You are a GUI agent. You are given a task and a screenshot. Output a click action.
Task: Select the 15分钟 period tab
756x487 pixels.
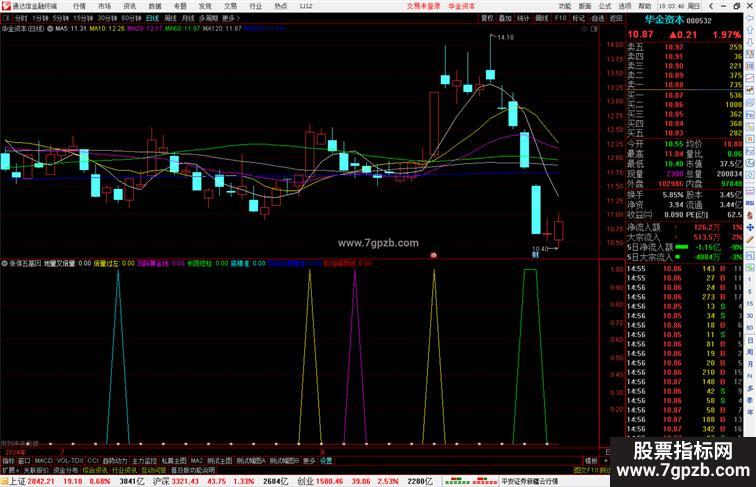pyautogui.click(x=83, y=18)
